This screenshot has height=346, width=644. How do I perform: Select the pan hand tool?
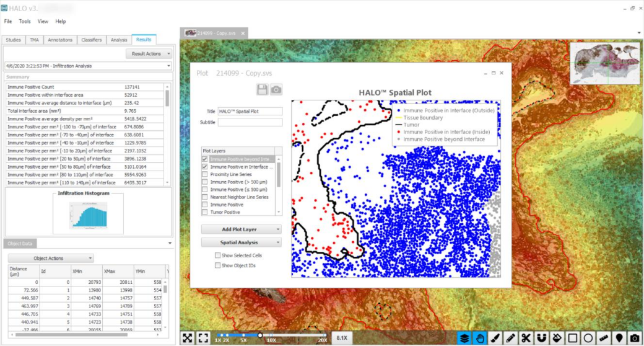click(479, 338)
